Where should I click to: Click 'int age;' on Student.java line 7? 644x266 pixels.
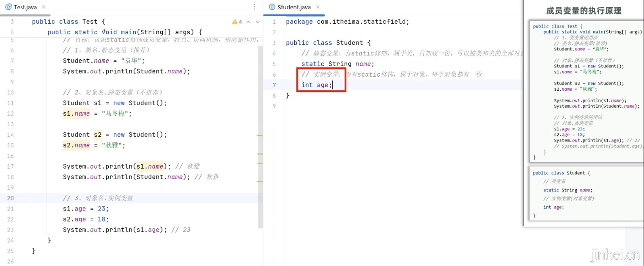point(317,85)
